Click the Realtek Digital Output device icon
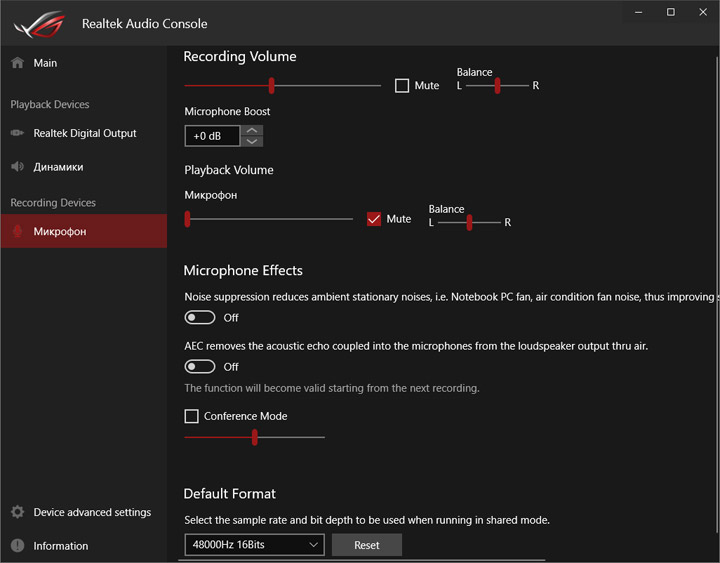This screenshot has height=563, width=720. click(17, 133)
